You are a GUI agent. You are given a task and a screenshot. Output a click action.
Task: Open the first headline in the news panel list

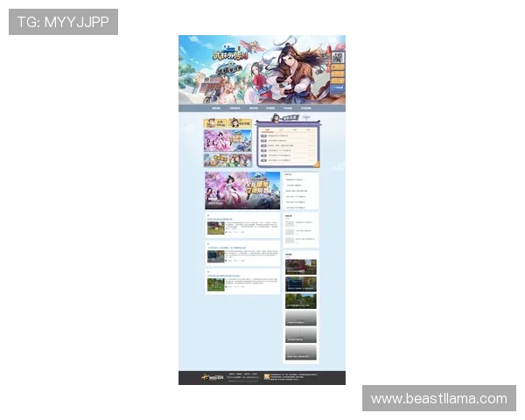[276, 136]
